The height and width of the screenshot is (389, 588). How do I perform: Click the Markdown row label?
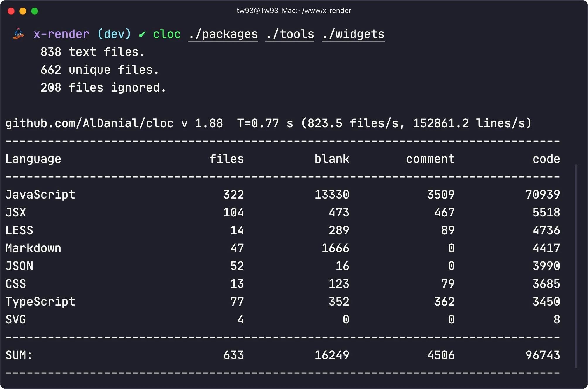coord(33,248)
